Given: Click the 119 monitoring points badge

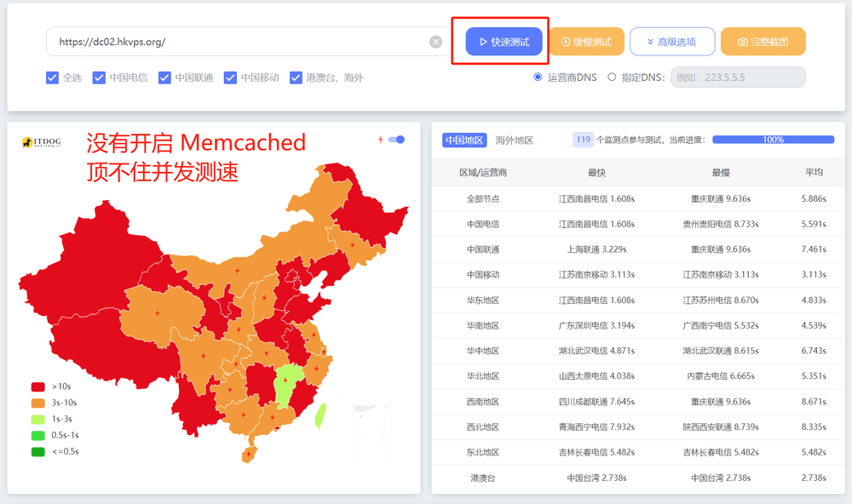Looking at the screenshot, I should point(584,140).
